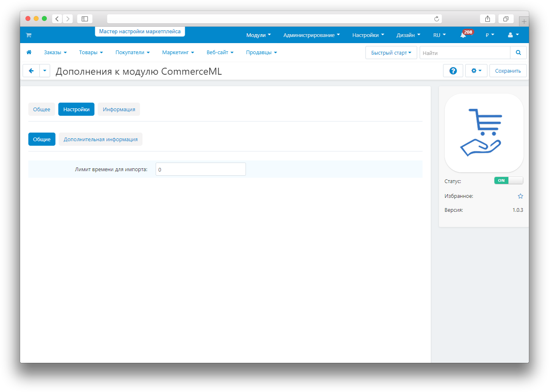Open the notifications bell icon
This screenshot has width=549, height=392.
click(463, 35)
